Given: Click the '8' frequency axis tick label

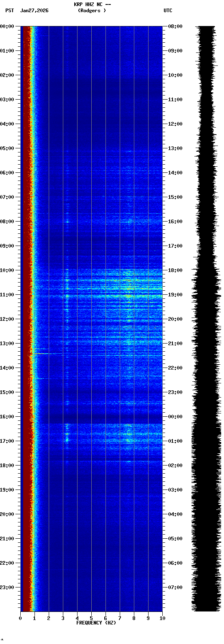Looking at the screenshot, I should tap(134, 618).
